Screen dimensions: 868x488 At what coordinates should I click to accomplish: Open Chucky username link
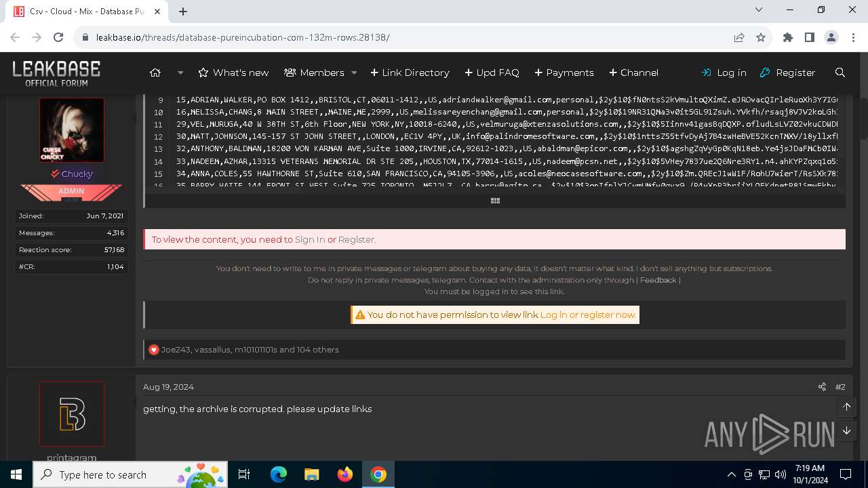point(77,174)
